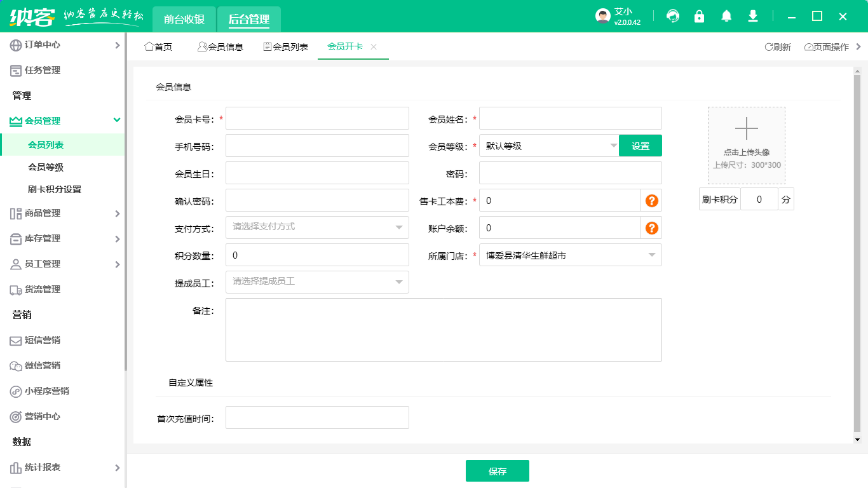
Task: Open the 所属门店 dropdown
Action: pos(653,254)
